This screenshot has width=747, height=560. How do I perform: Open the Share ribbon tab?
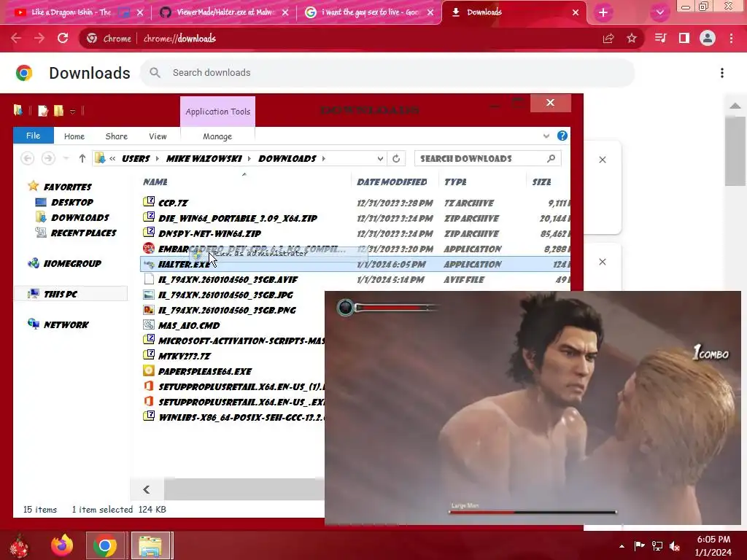[x=116, y=136]
